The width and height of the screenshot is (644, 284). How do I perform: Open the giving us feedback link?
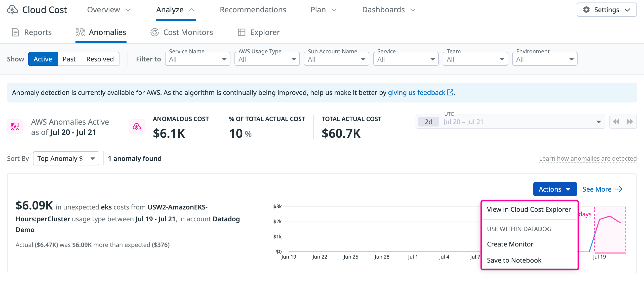pyautogui.click(x=417, y=93)
